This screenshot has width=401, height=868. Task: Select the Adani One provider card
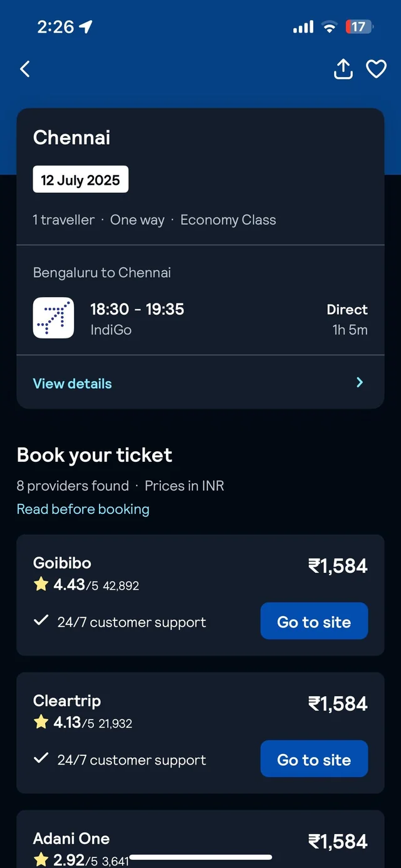tap(200, 840)
